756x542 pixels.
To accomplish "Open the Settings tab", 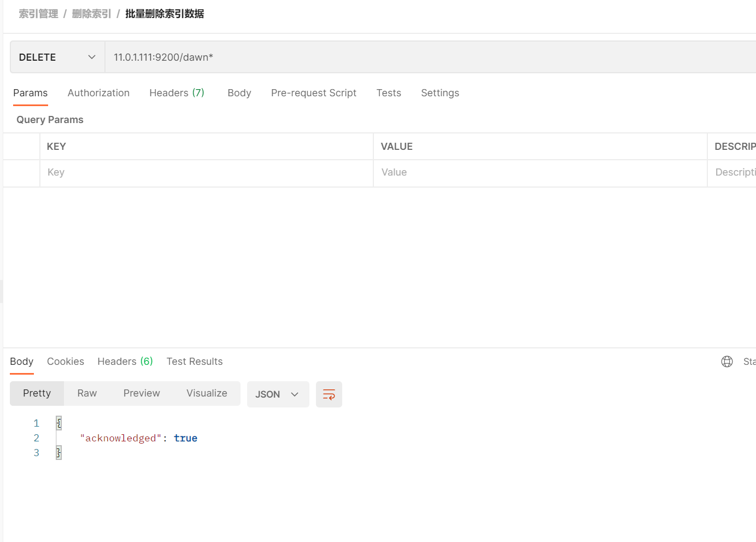I will pos(440,93).
